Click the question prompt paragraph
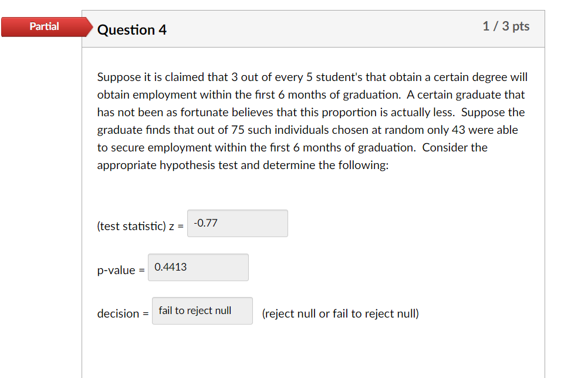 click(x=311, y=120)
